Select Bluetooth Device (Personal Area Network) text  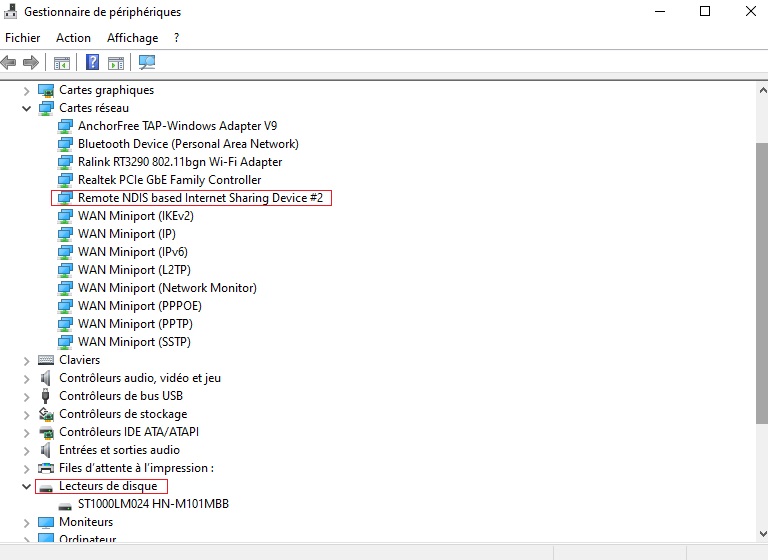(x=188, y=144)
